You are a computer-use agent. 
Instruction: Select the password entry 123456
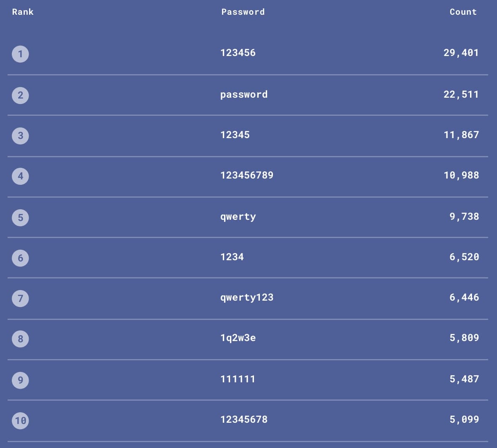pos(238,53)
